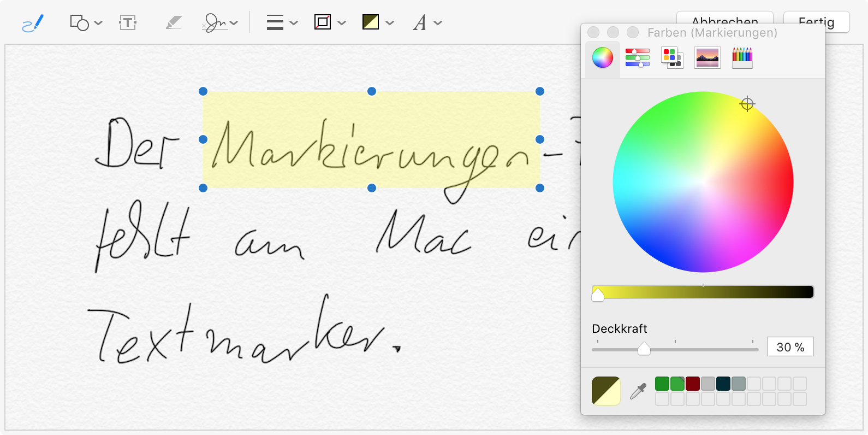
Task: Select the Sketch pen tool
Action: (33, 23)
